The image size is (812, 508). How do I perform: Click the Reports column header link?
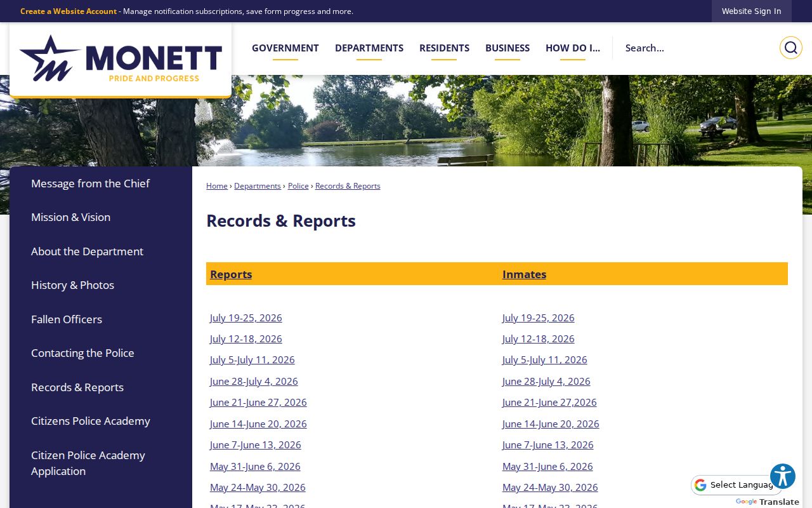click(231, 274)
